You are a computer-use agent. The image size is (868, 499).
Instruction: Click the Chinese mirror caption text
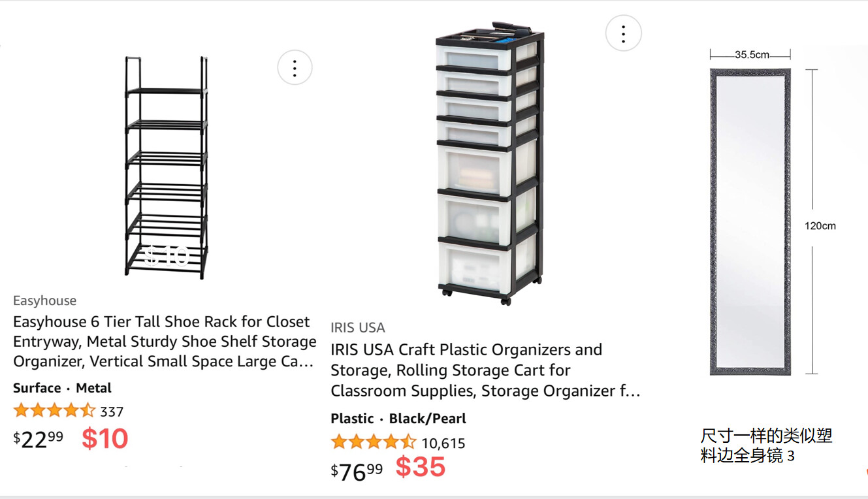(765, 445)
